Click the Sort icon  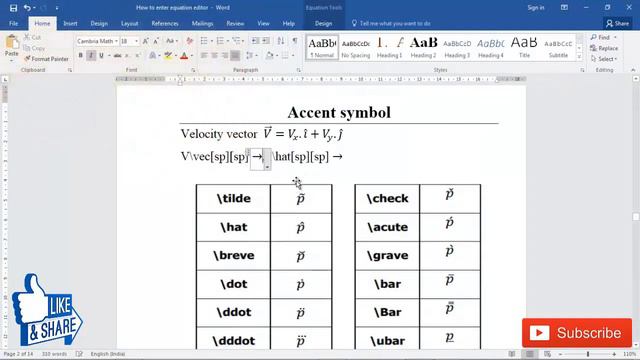pos(281,41)
